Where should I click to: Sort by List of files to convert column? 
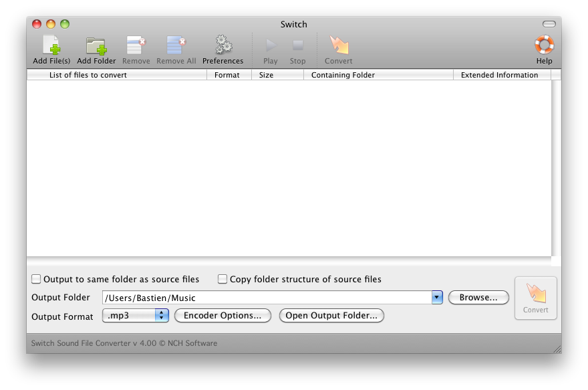[117, 75]
